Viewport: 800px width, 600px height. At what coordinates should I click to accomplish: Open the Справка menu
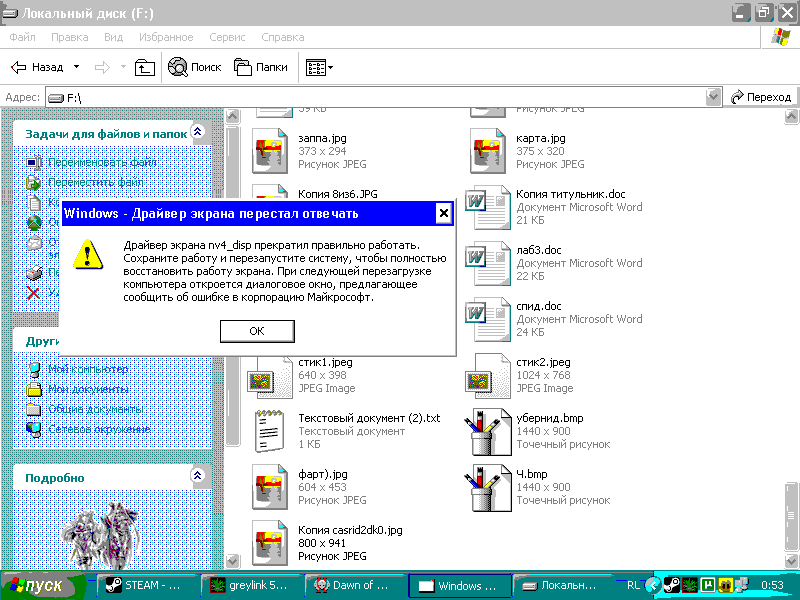[283, 37]
